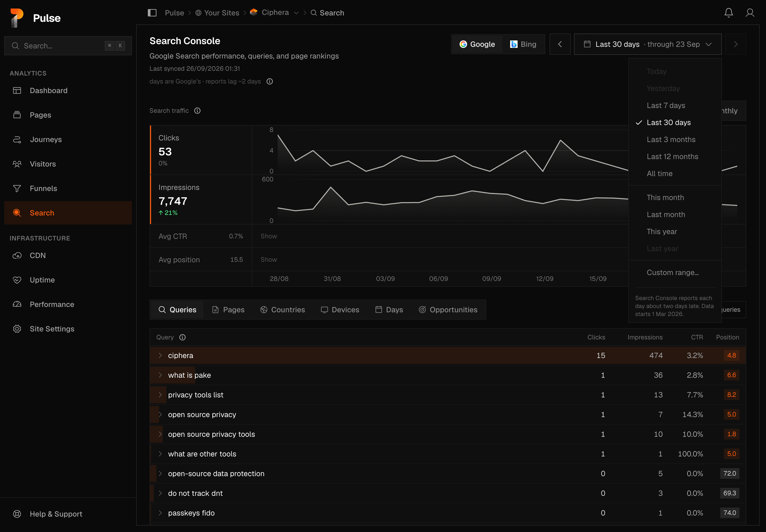The height and width of the screenshot is (532, 766).
Task: Open Visitors in sidebar
Action: pos(68,164)
